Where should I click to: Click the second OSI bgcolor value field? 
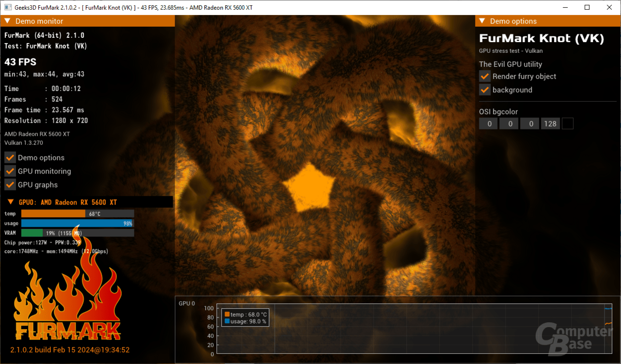click(509, 124)
